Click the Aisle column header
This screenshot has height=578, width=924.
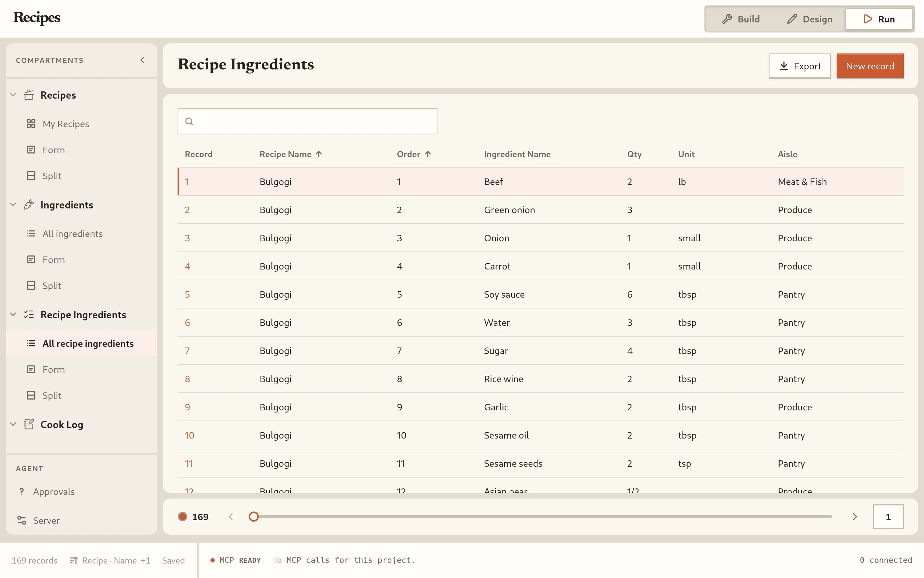(x=787, y=154)
